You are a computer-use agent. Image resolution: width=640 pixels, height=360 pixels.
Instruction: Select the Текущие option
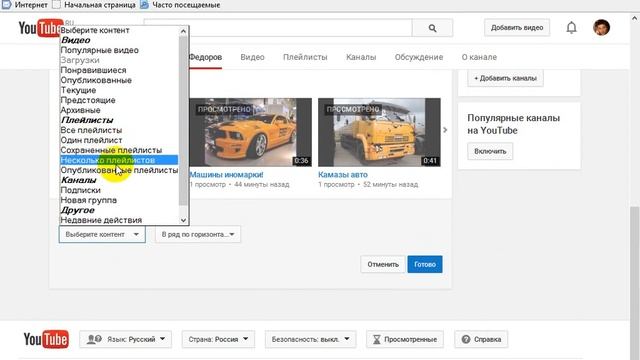119,90
